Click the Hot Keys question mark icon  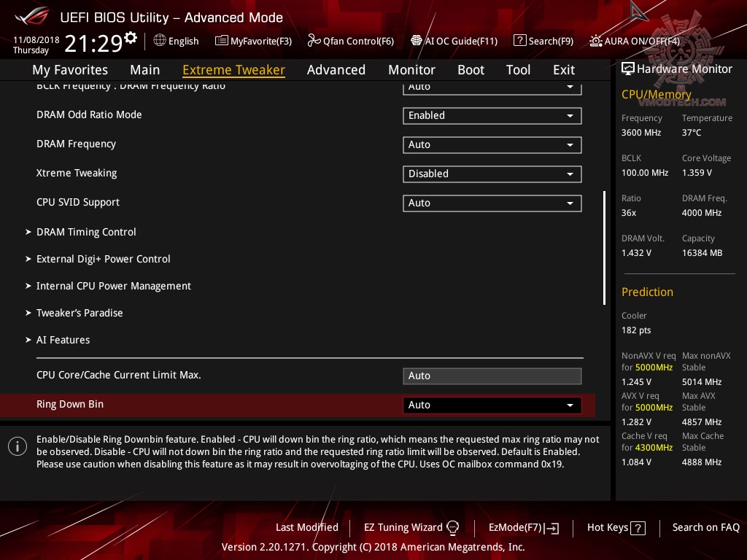(638, 528)
